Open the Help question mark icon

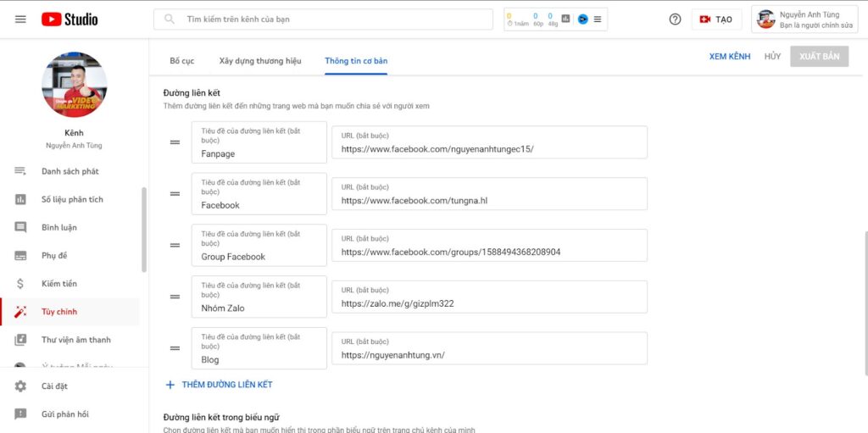(675, 19)
